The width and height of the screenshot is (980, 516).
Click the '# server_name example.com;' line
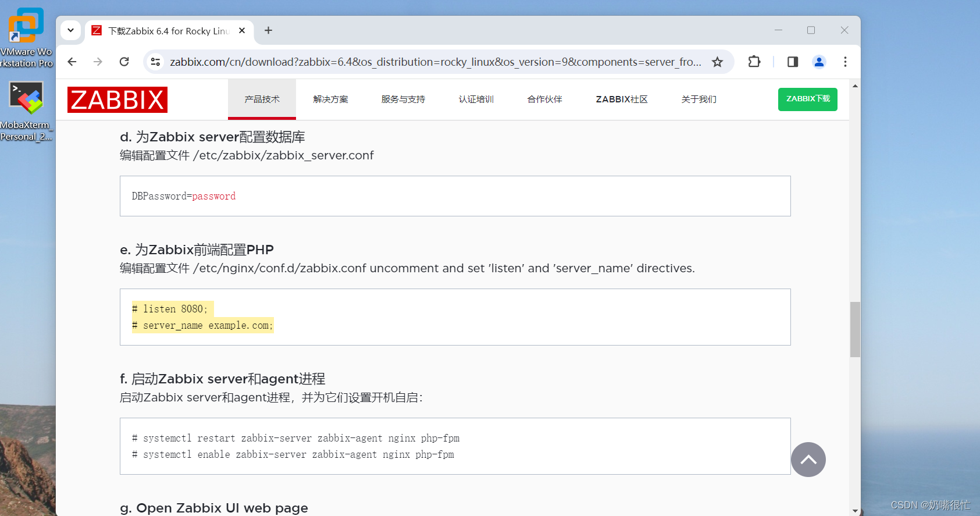tap(202, 325)
